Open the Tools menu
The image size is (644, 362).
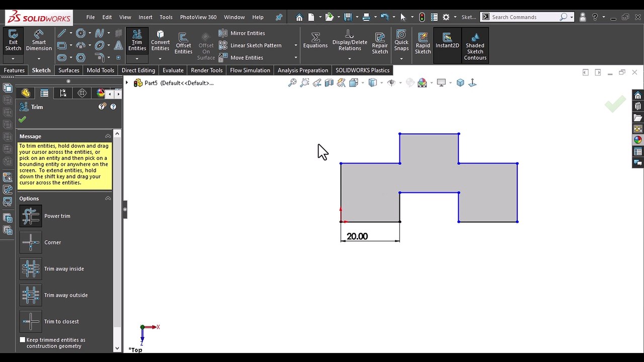tap(166, 17)
